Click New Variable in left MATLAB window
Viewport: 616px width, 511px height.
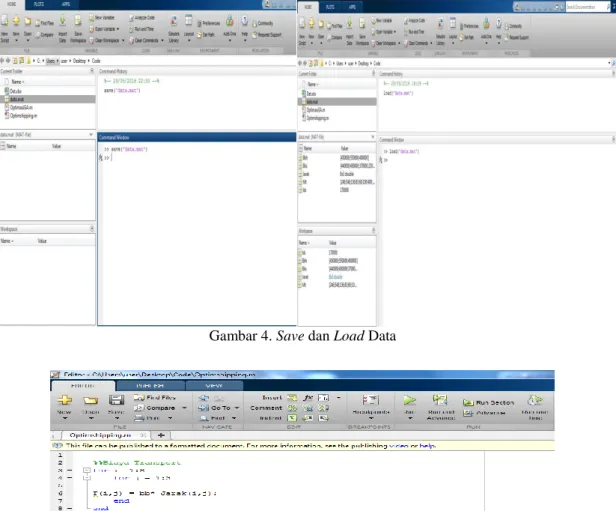(102, 18)
